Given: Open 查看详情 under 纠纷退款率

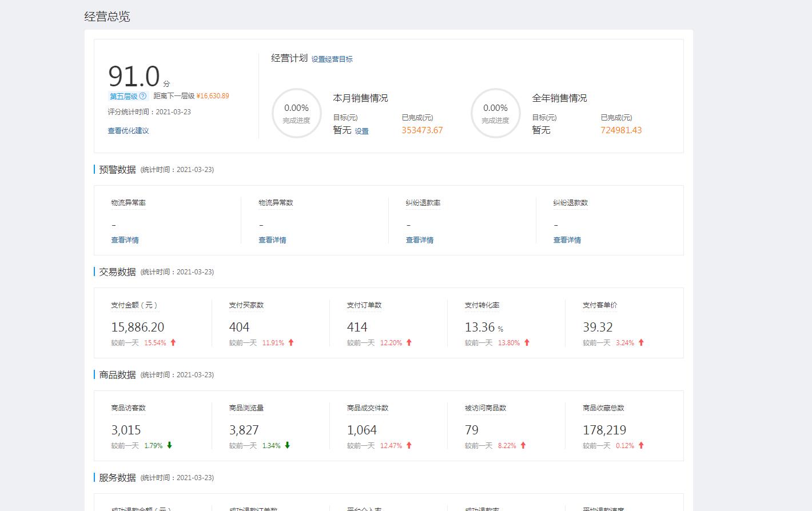Looking at the screenshot, I should [x=420, y=240].
